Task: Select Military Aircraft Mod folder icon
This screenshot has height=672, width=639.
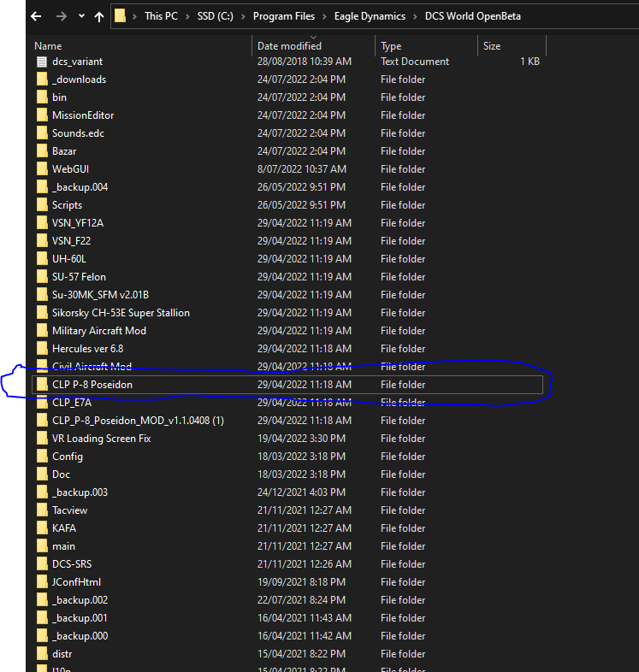Action: pos(42,331)
